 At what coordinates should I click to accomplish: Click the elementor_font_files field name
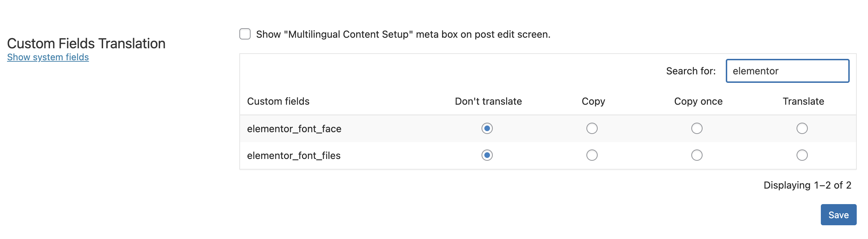[x=294, y=155]
